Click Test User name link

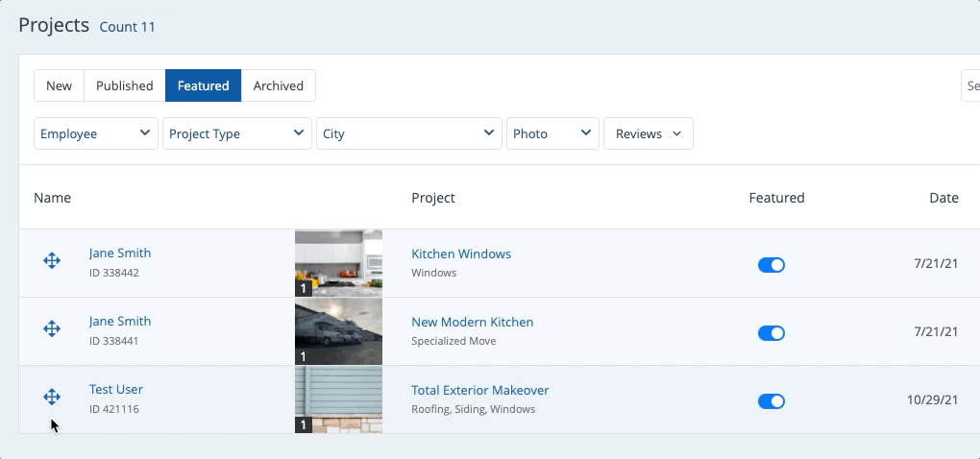(116, 390)
